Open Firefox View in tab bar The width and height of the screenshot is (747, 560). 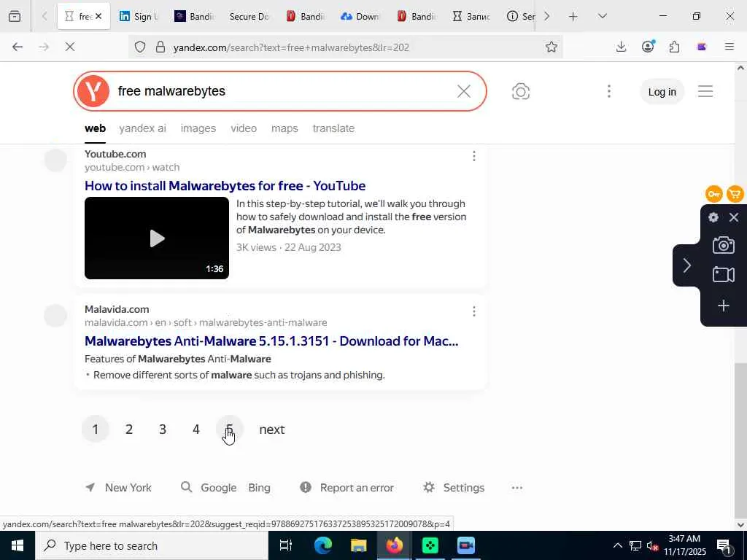point(15,16)
